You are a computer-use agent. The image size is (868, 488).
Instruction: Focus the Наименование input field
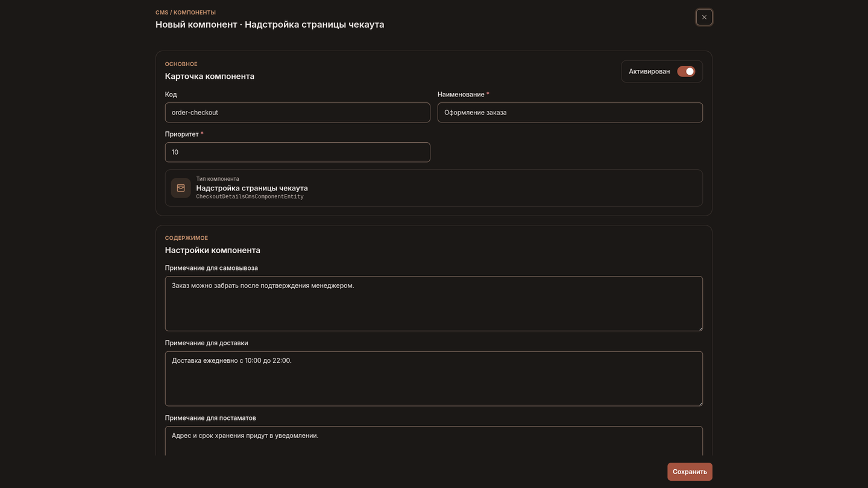[x=570, y=113]
